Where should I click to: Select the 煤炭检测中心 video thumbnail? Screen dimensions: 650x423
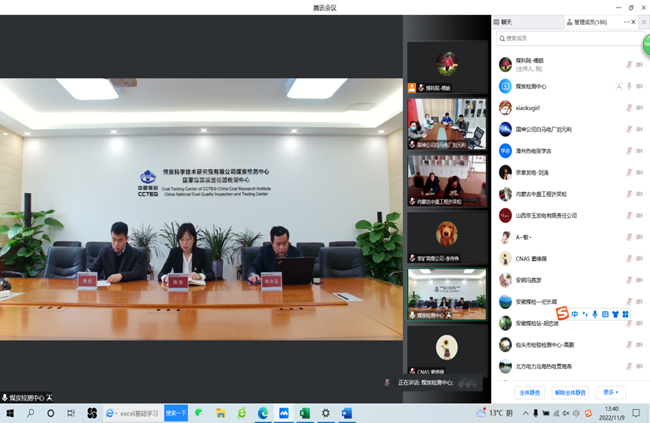point(446,295)
